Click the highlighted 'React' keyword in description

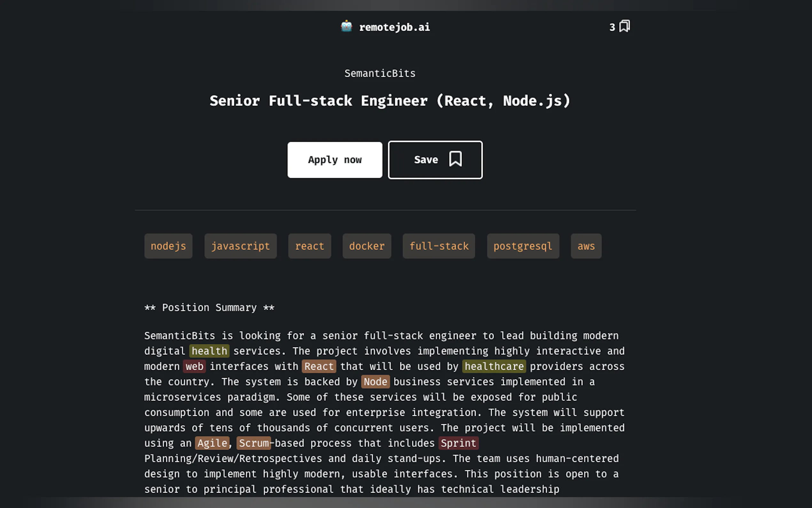coord(318,366)
